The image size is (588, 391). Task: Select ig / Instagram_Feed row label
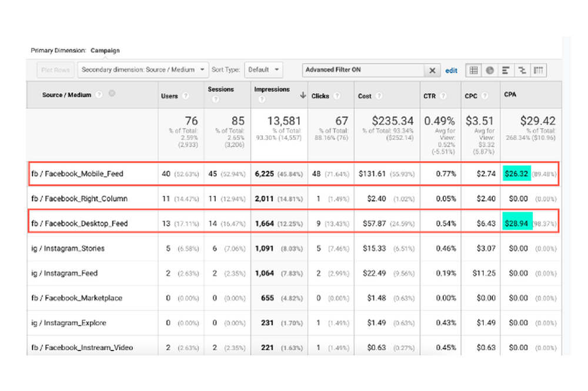pyautogui.click(x=65, y=273)
